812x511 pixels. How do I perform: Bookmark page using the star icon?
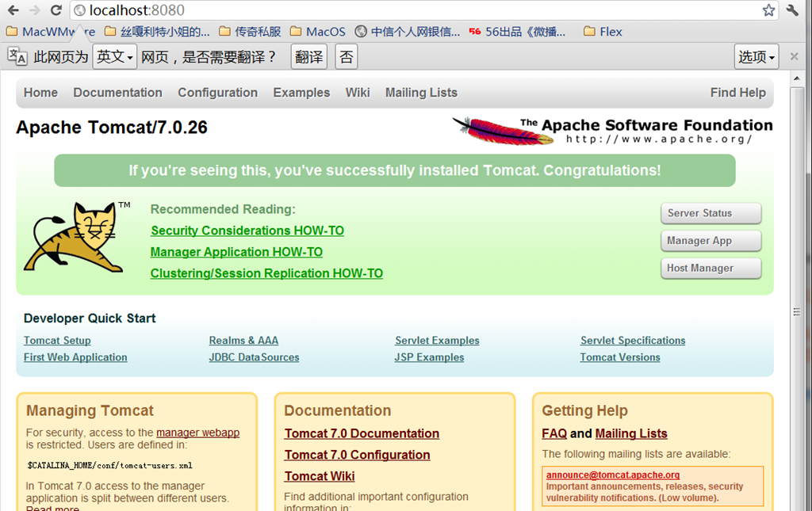pyautogui.click(x=768, y=10)
